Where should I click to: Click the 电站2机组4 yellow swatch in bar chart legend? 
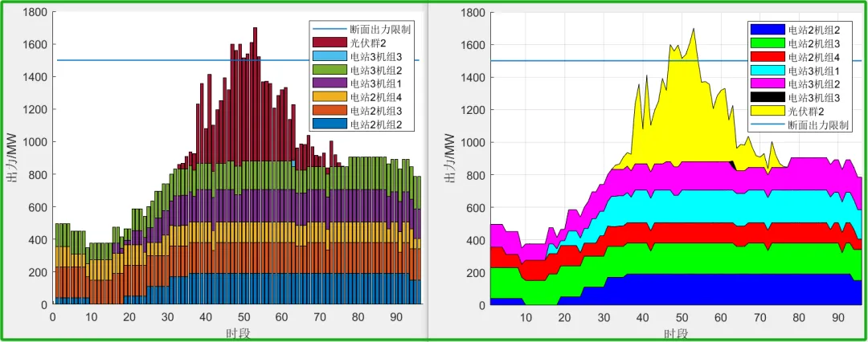point(329,97)
